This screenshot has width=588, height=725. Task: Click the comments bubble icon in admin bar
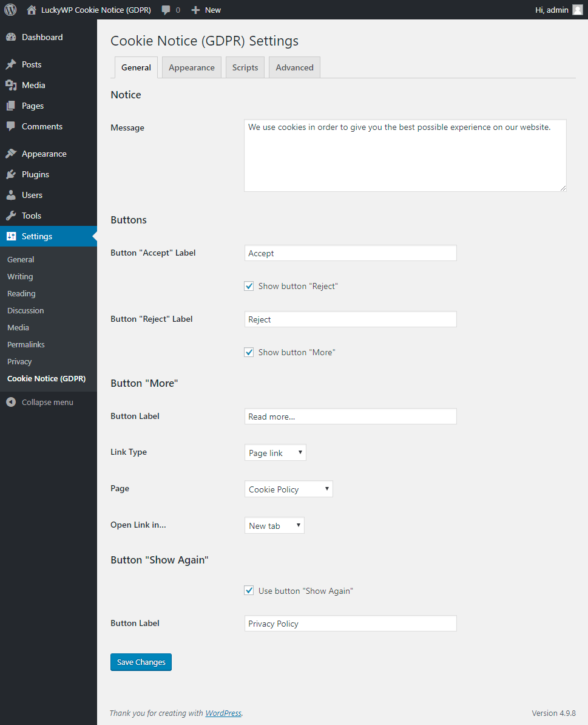(166, 10)
